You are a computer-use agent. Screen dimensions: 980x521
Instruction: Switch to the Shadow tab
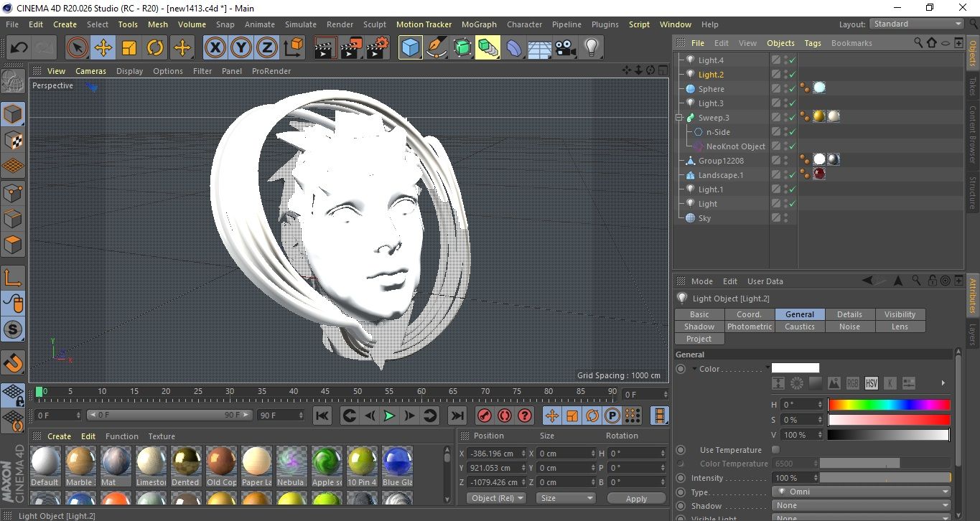coord(699,327)
